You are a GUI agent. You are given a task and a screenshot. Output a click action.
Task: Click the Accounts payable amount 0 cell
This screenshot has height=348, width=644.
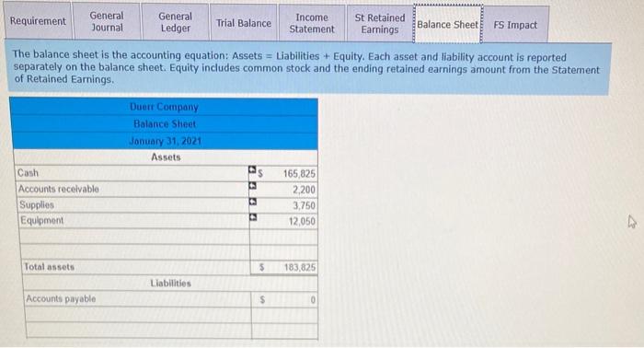coord(284,299)
